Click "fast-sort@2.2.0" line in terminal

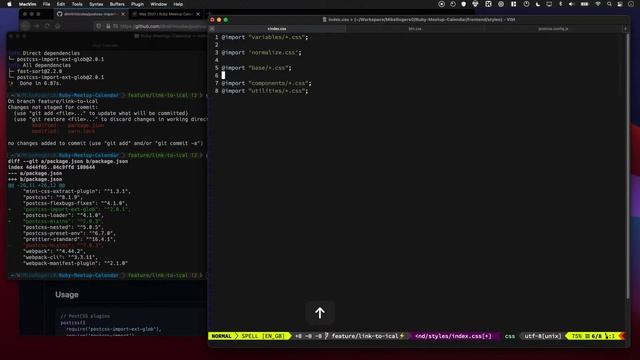click(39, 71)
